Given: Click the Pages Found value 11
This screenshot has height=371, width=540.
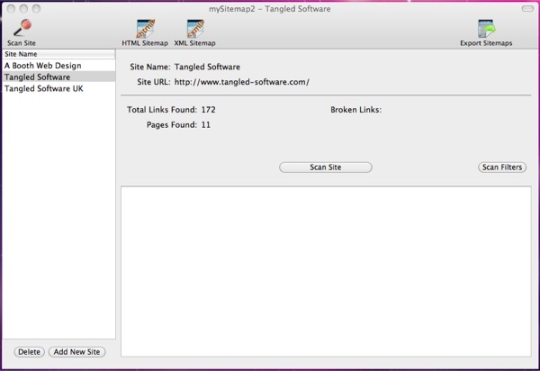Looking at the screenshot, I should point(206,125).
